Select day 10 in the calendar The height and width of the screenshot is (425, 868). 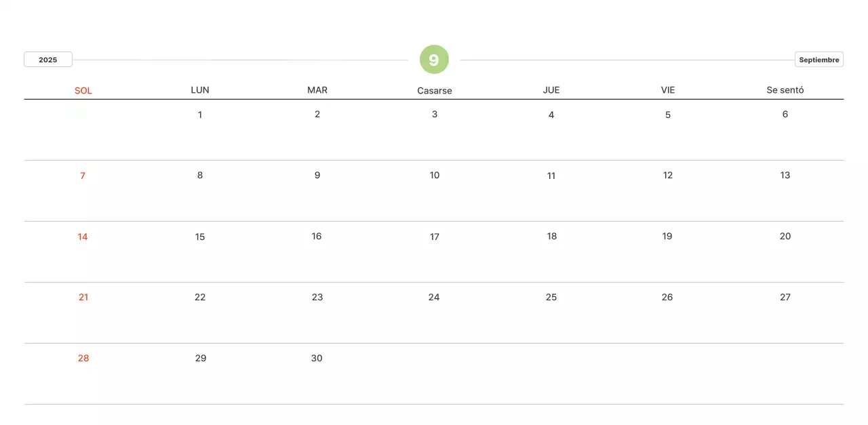click(x=435, y=176)
